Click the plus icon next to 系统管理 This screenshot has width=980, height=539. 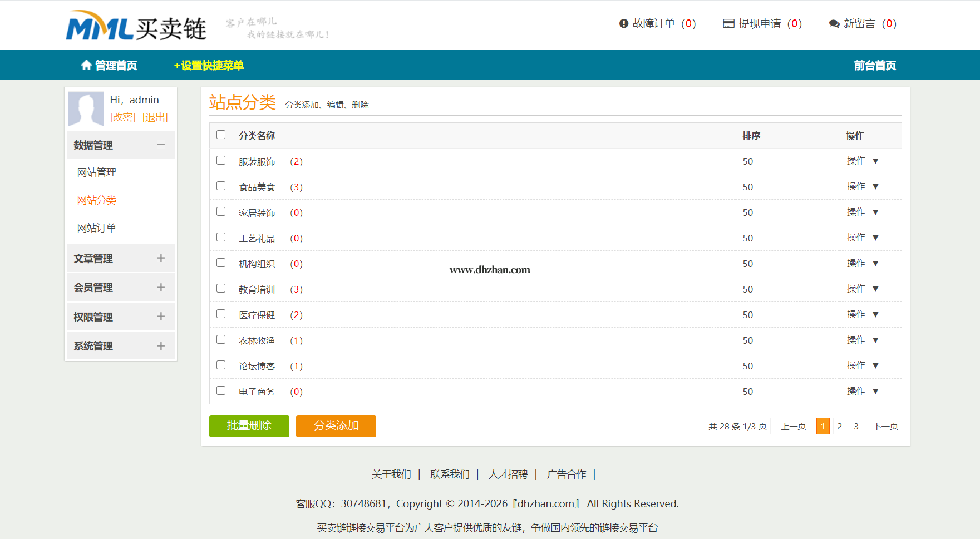161,346
